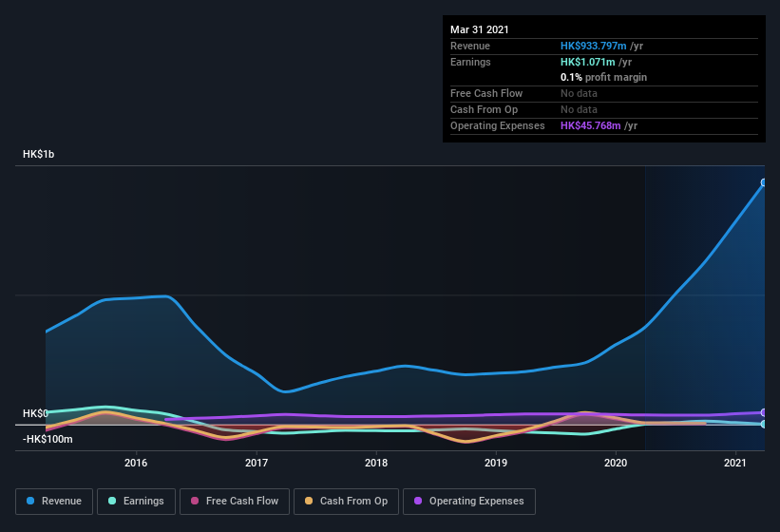Toggle the Revenue legend button
This screenshot has height=532, width=780.
[x=54, y=502]
